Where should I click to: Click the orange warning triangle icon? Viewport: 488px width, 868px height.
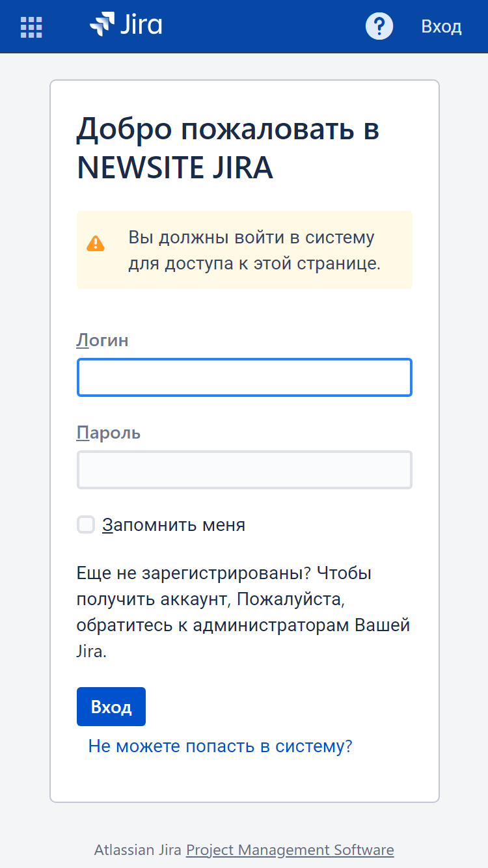coord(96,243)
